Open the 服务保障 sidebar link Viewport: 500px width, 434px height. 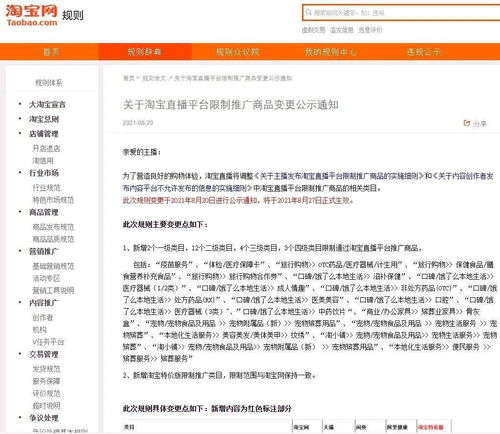point(46,381)
